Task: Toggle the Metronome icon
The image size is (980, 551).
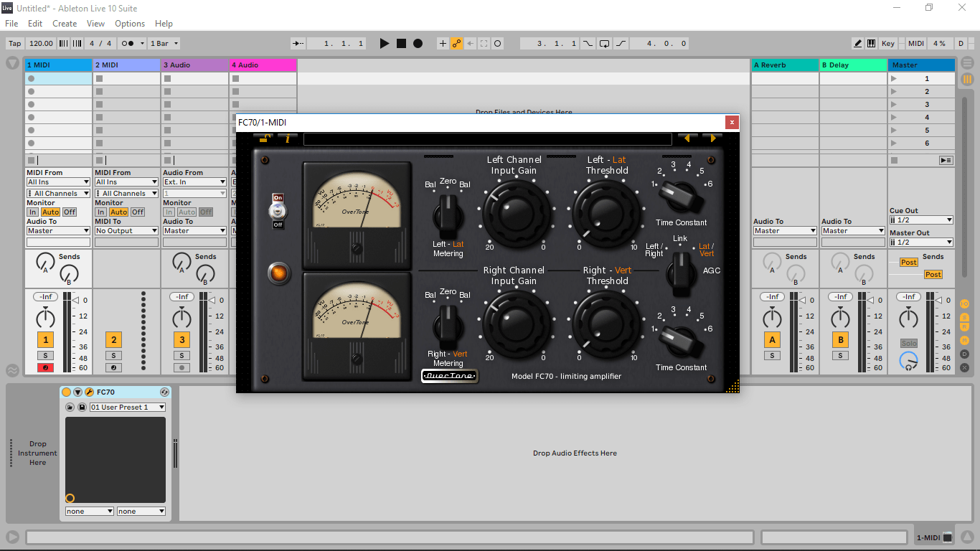Action: (x=133, y=44)
